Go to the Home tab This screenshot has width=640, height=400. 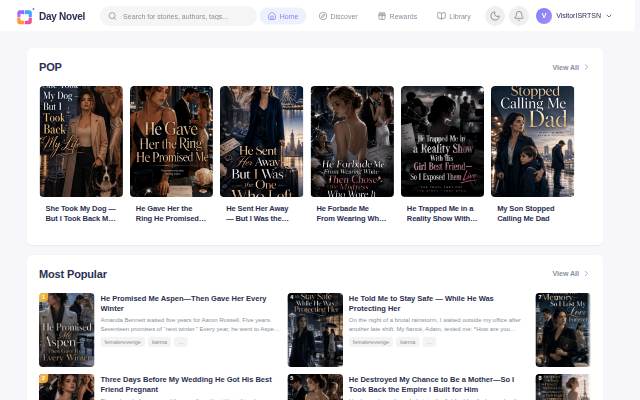(x=283, y=16)
